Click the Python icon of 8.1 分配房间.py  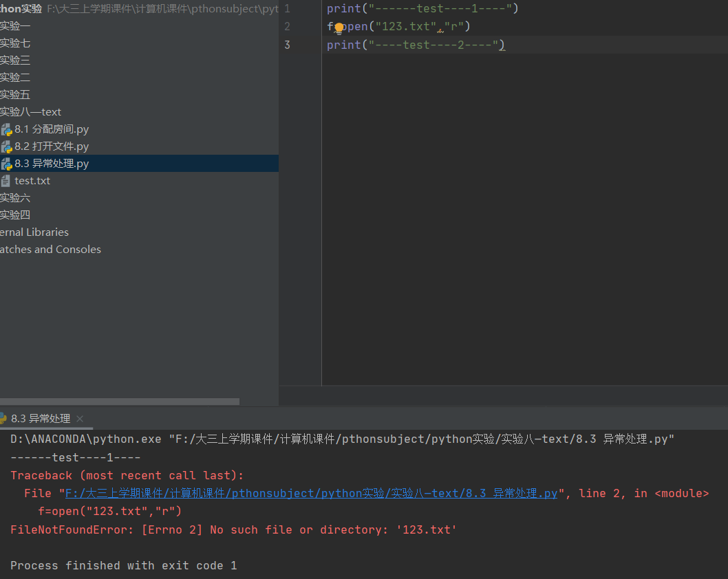[6, 129]
